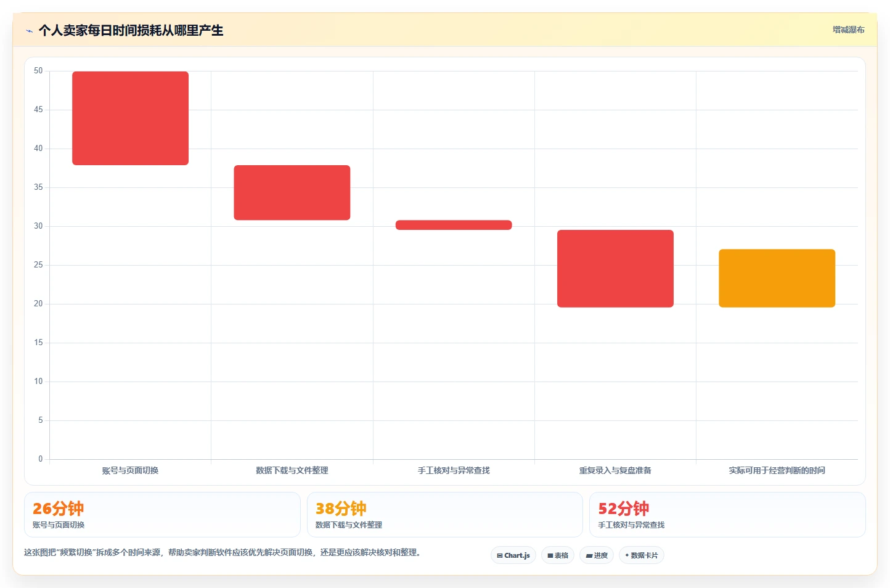890x588 pixels.
Task: Click 手工核对与异常查找 caption under 52分钟
Action: tap(631, 525)
